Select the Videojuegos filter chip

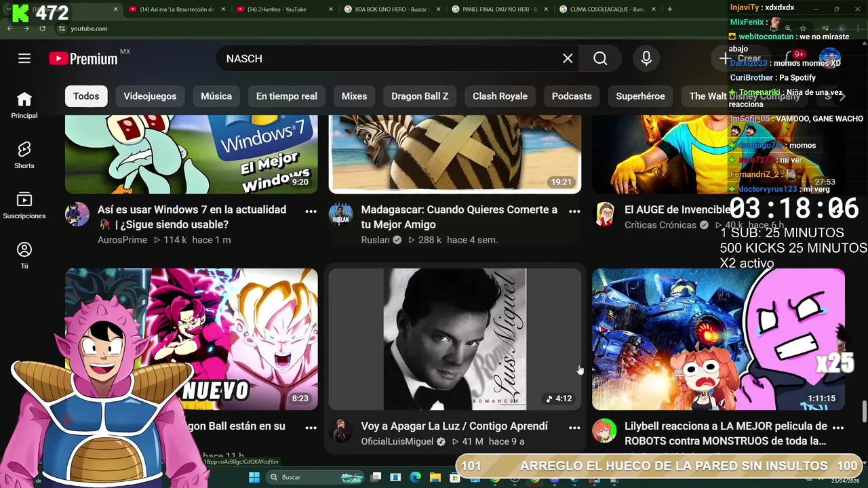click(150, 96)
